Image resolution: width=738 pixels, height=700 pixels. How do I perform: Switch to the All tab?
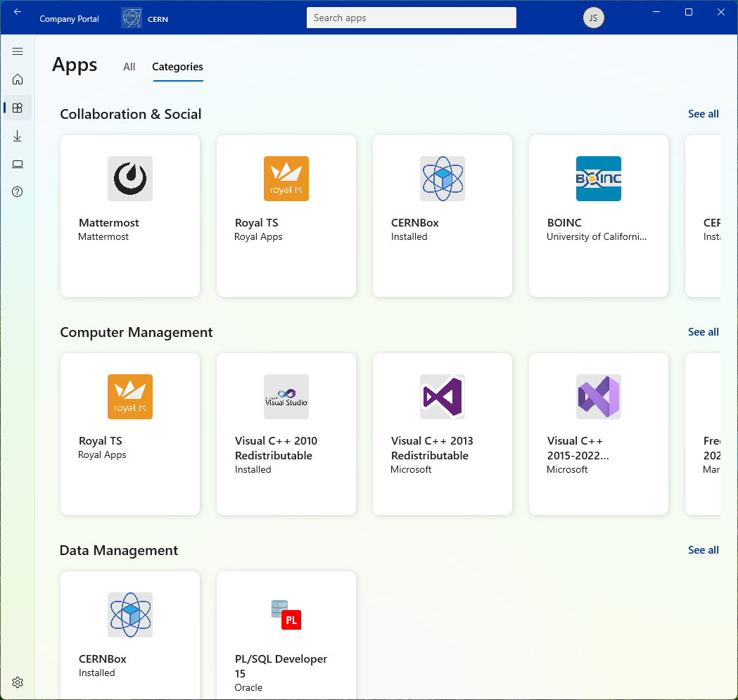129,67
